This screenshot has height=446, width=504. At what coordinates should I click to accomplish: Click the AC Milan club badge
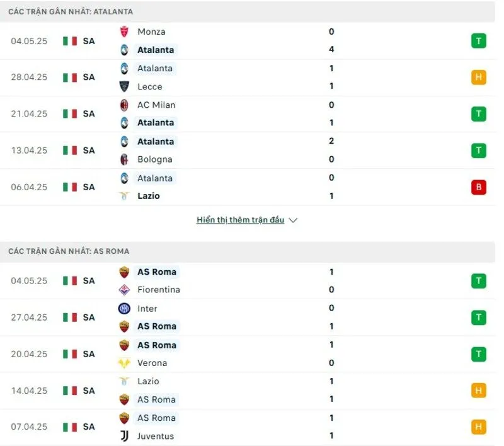click(125, 105)
